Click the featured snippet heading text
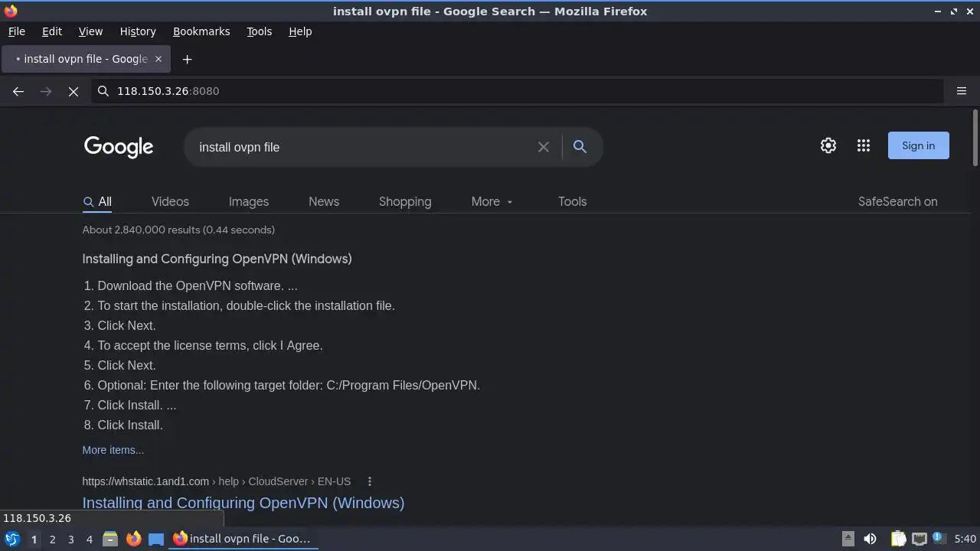Screen dimensions: 980x551 [217, 259]
